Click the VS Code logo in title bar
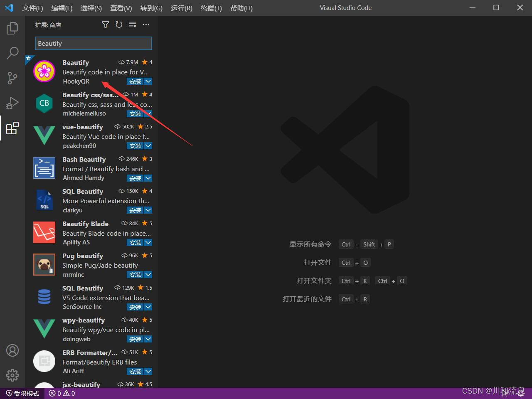Screen dimensions: 532x399 pyautogui.click(x=9, y=8)
